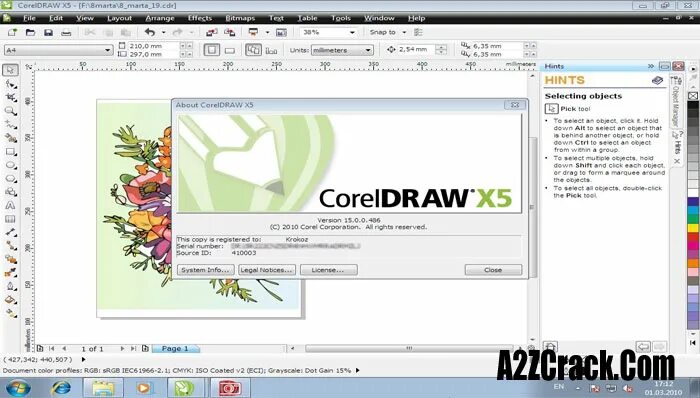Click the Export icon in toolbar
The width and height of the screenshot is (700, 398).
pos(229,33)
